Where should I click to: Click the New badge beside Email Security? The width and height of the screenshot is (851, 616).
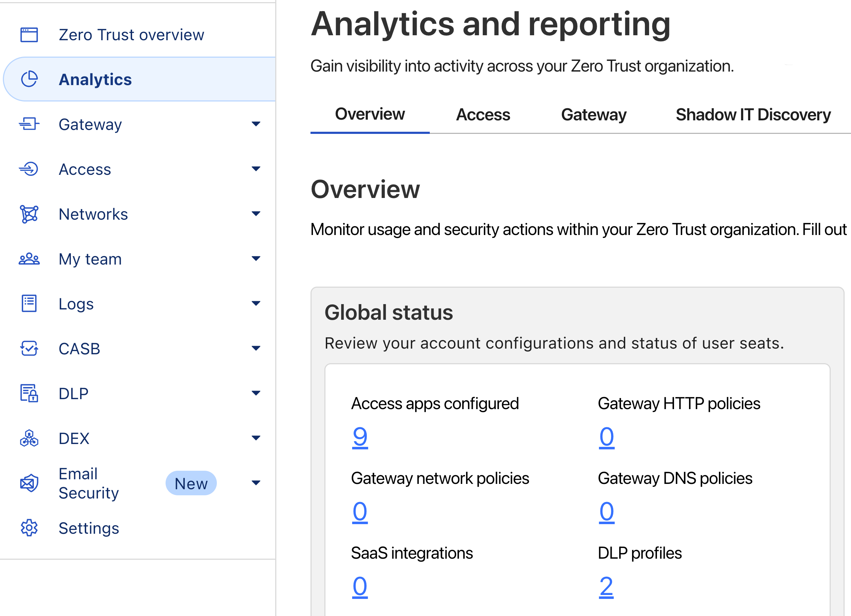191,483
